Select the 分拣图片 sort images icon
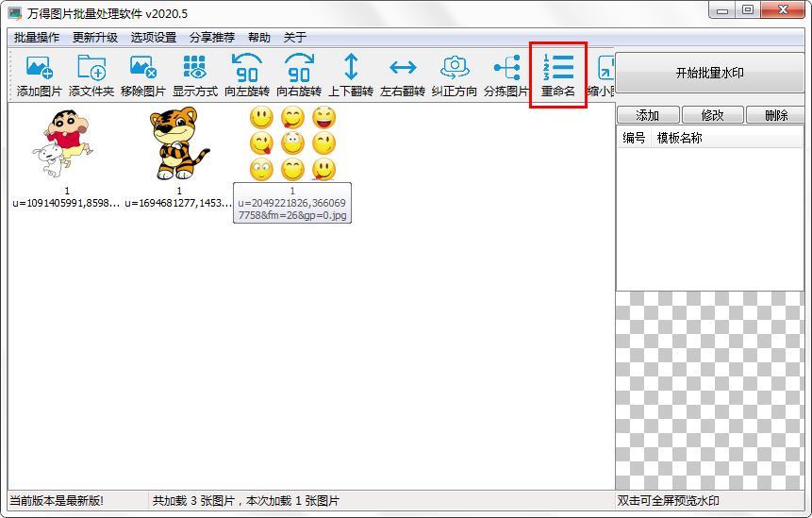This screenshot has height=518, width=812. tap(505, 75)
